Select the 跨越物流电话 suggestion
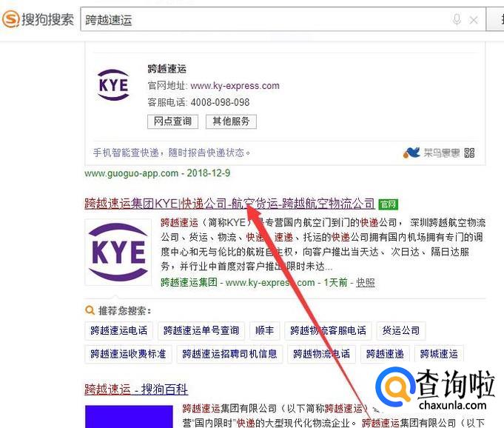 (x=321, y=354)
